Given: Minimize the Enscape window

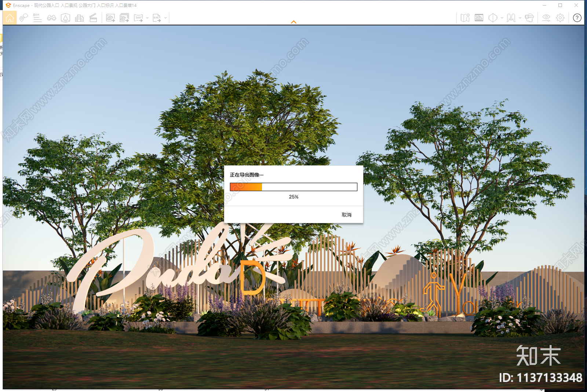Looking at the screenshot, I should tap(544, 5).
